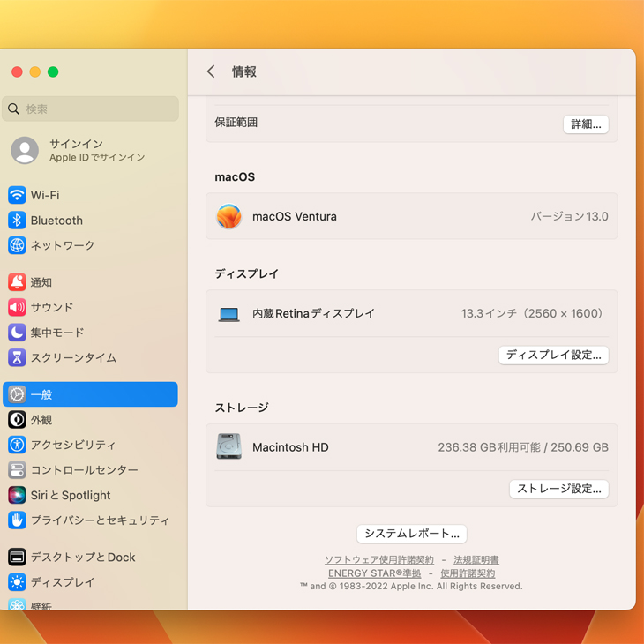Open 法規証明書 link
The width and height of the screenshot is (644, 644).
(x=476, y=560)
